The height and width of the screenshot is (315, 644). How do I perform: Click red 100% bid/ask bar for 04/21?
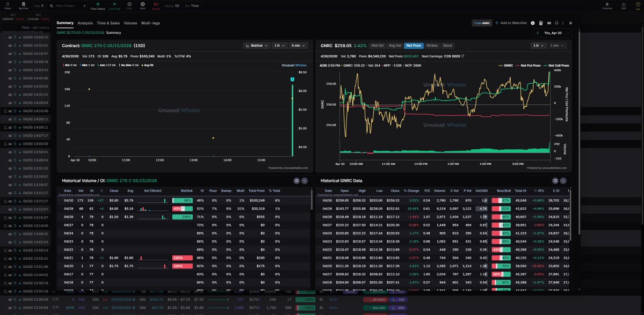(183, 258)
